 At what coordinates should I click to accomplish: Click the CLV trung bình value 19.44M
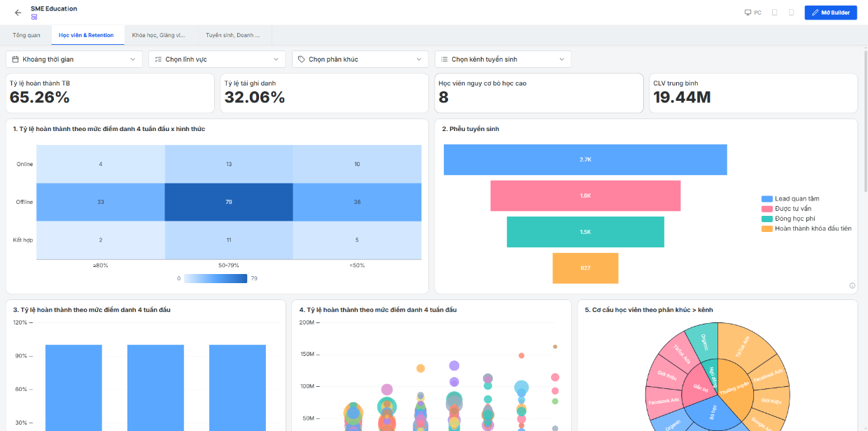(682, 97)
